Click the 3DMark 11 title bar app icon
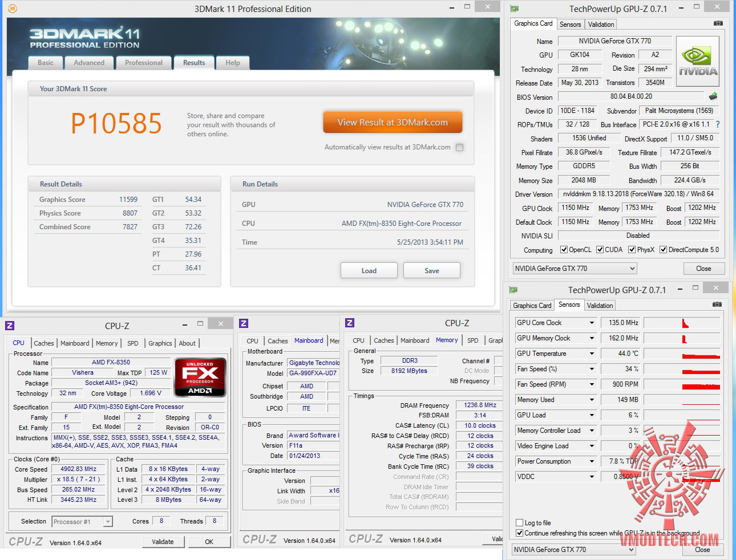This screenshot has width=736, height=560. click(x=13, y=9)
